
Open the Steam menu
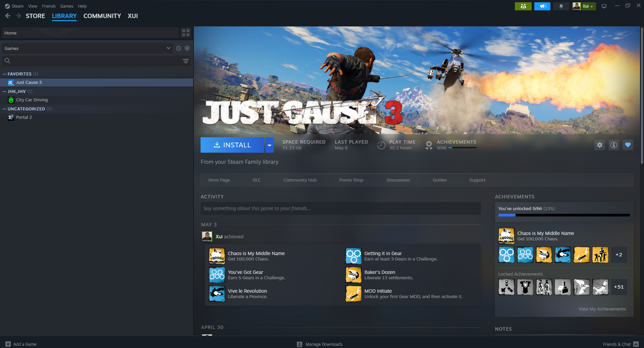pos(18,6)
